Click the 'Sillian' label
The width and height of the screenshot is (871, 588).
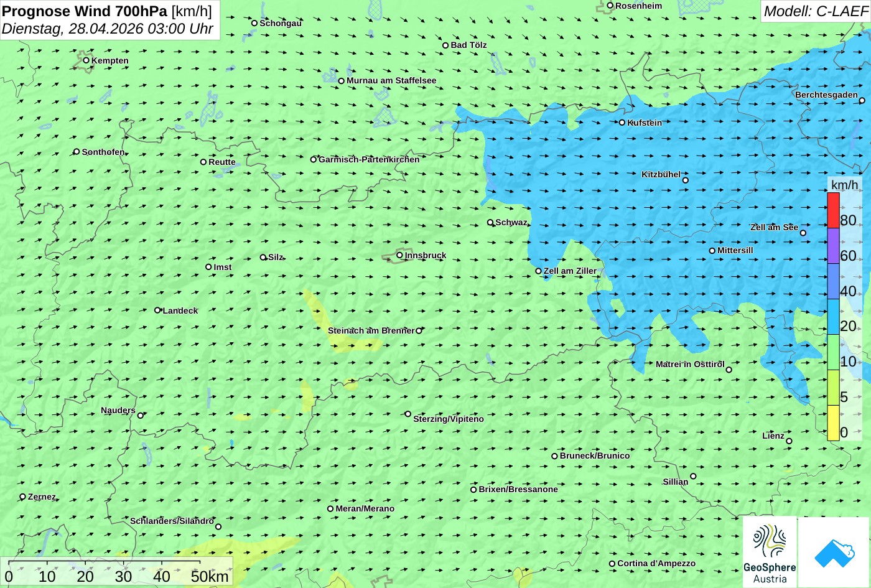[x=676, y=482]
